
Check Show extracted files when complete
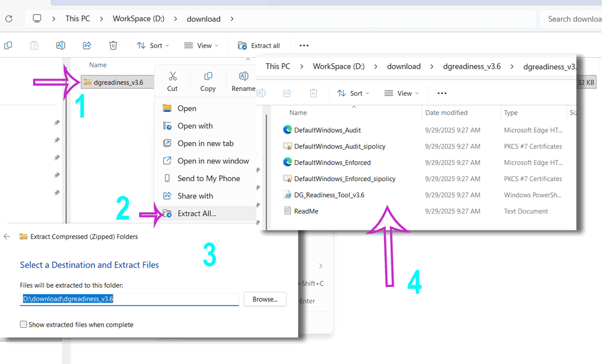point(23,324)
